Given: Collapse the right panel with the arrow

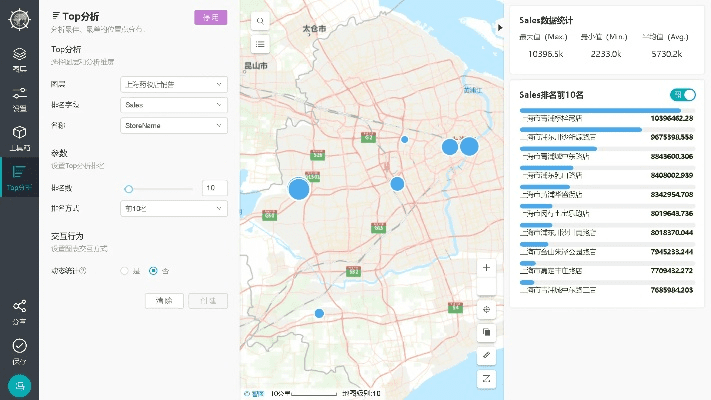Looking at the screenshot, I should (x=500, y=28).
